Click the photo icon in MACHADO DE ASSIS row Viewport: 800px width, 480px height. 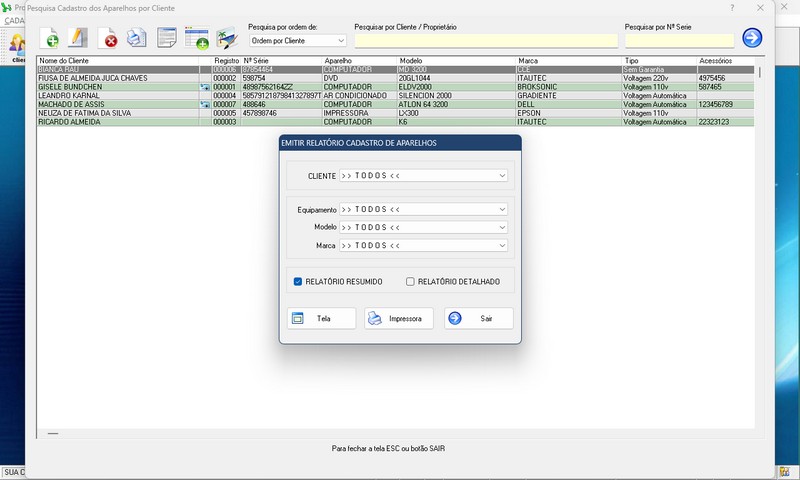point(205,105)
